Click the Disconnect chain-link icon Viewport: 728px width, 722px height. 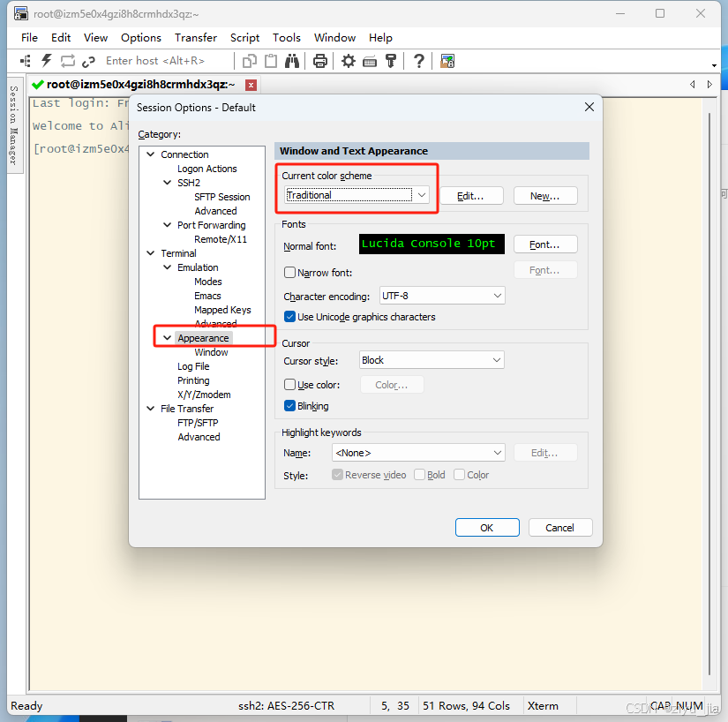coord(88,61)
